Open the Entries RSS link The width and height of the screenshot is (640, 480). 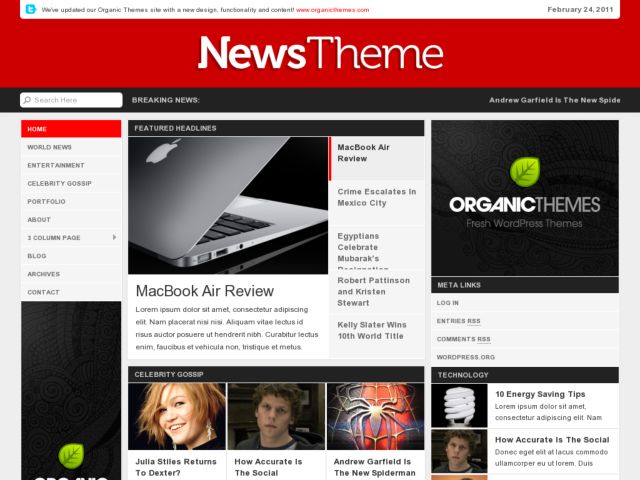point(458,321)
